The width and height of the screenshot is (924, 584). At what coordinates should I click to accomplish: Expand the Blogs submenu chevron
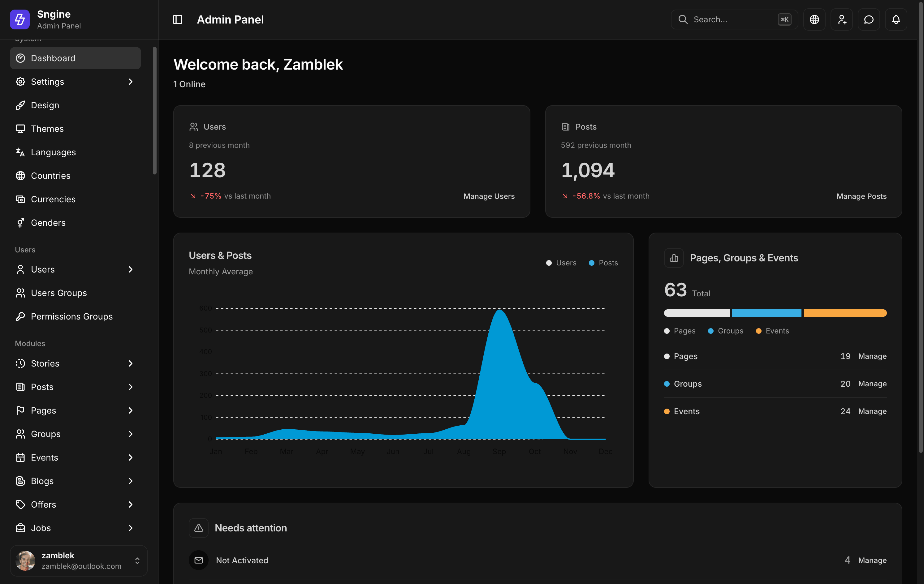click(x=131, y=481)
